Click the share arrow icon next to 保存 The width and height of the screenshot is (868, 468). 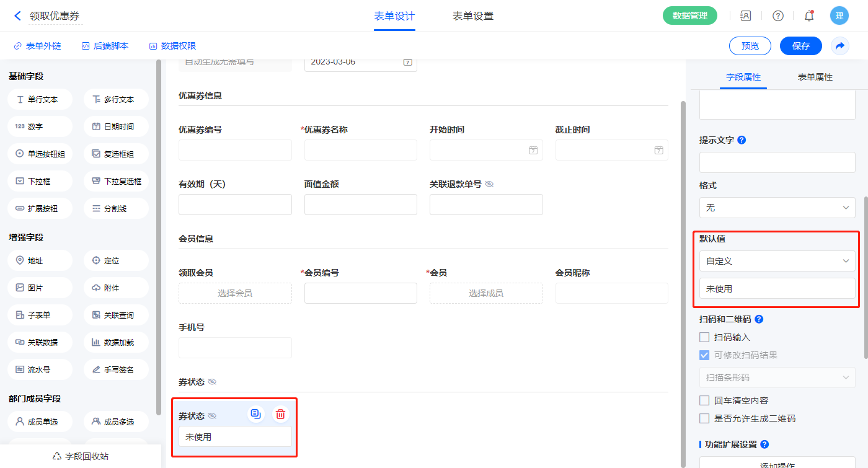[x=840, y=46]
